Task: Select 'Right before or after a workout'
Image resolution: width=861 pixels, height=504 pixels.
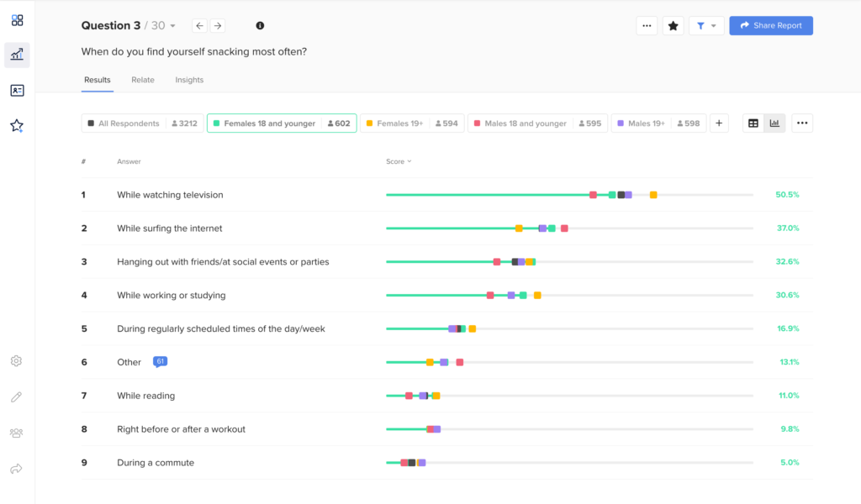Action: point(182,429)
